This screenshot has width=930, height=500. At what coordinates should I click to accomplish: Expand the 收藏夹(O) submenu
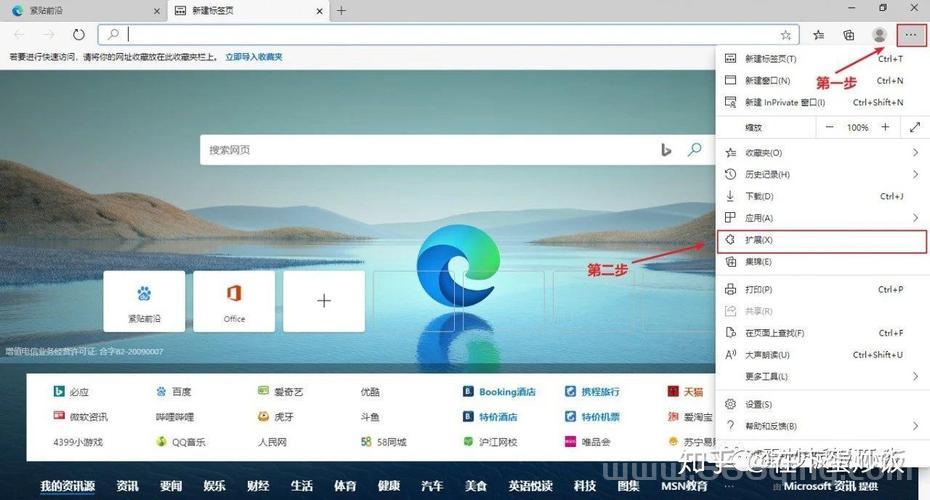coord(821,152)
